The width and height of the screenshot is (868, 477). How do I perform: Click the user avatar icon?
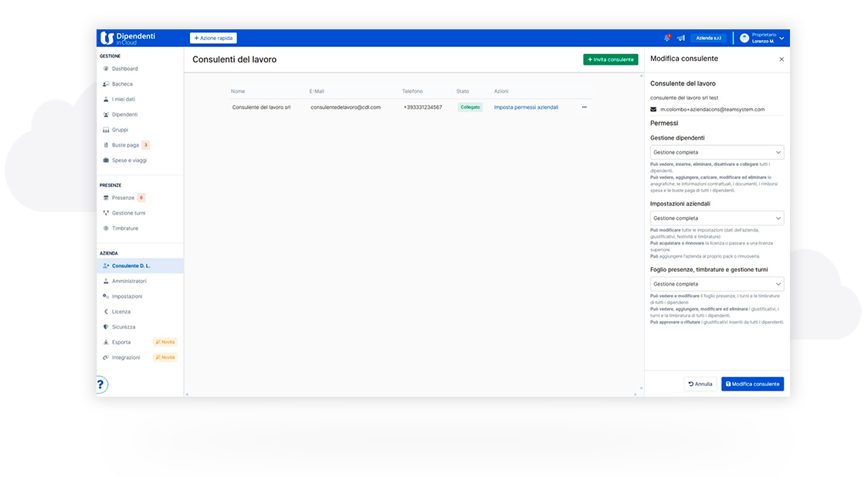(744, 38)
